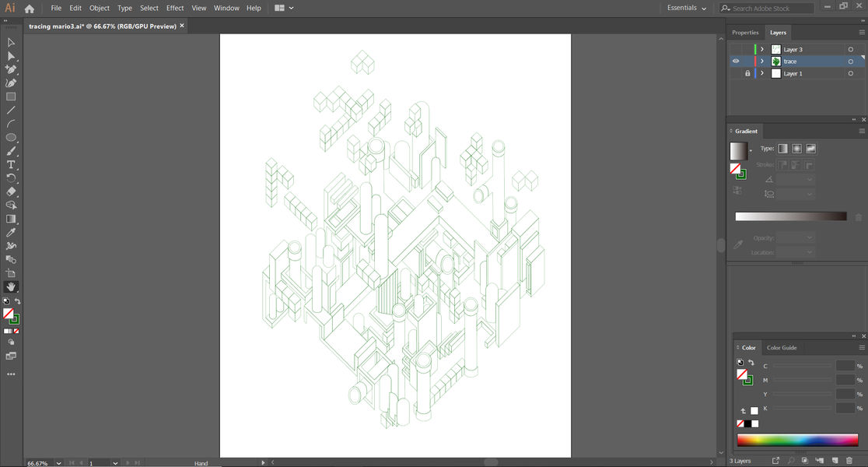The width and height of the screenshot is (868, 467).
Task: Close the tracing mario3.ai document tab
Action: coord(181,26)
